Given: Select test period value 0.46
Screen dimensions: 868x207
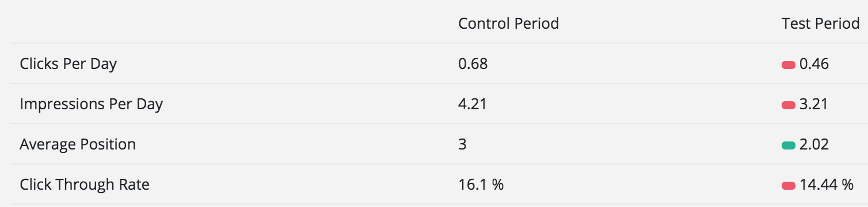Looking at the screenshot, I should point(814,64).
